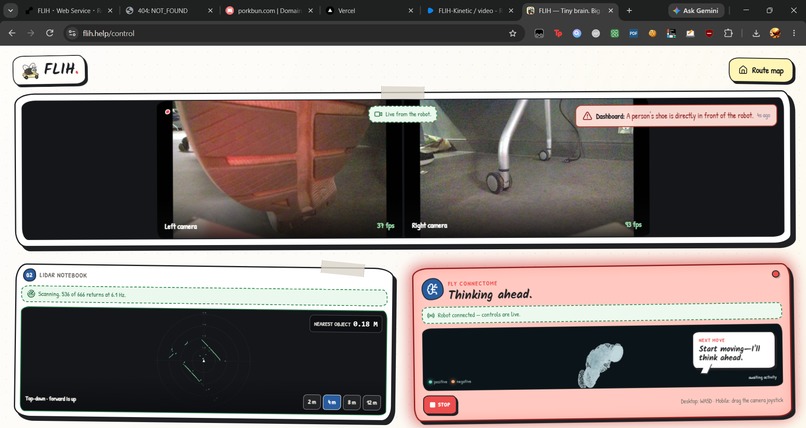This screenshot has width=806, height=428.
Task: Click the lidar top-down radar map
Action: pos(203,360)
